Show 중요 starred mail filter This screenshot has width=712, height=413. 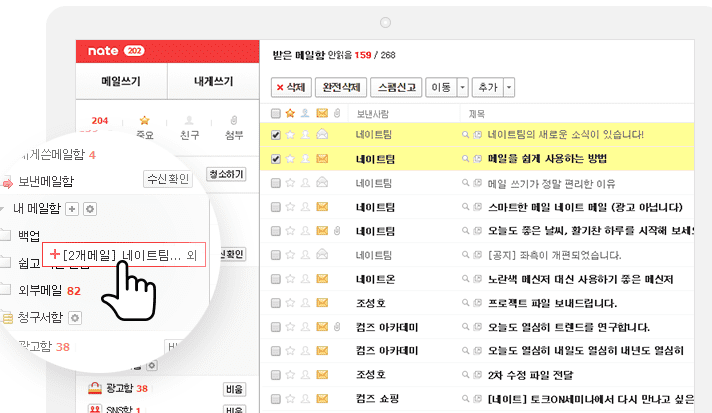point(144,127)
